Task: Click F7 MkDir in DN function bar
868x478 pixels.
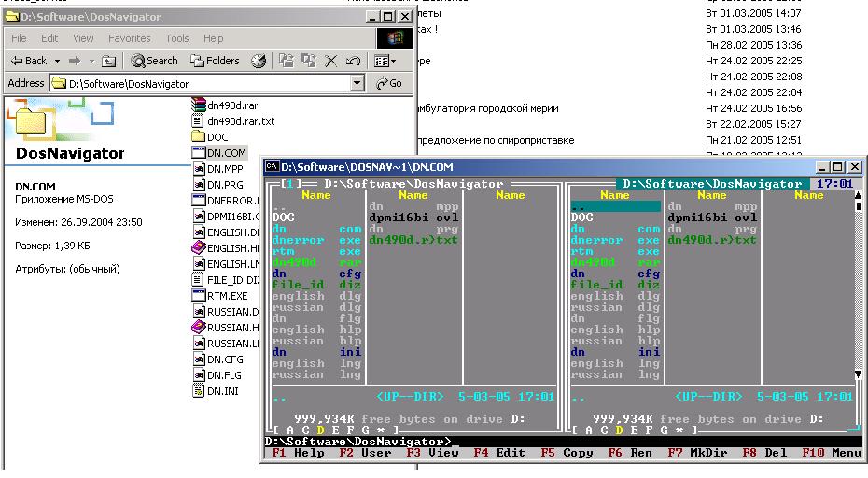Action: pyautogui.click(x=697, y=453)
